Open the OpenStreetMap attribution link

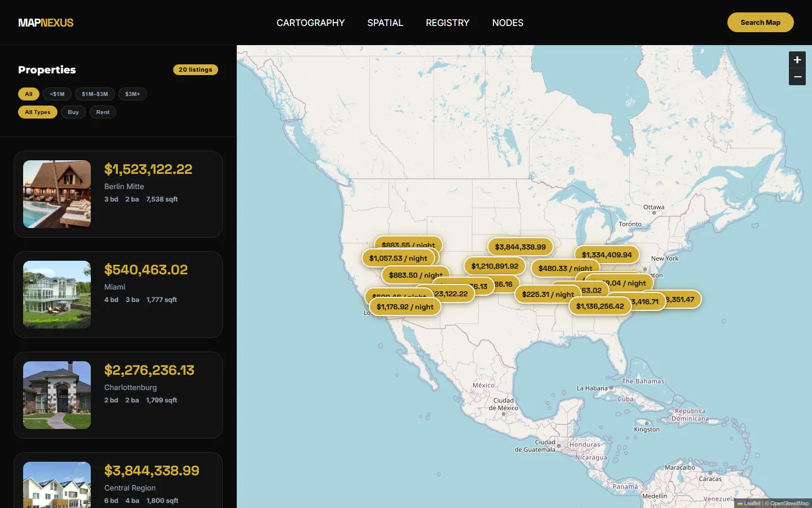pyautogui.click(x=789, y=503)
